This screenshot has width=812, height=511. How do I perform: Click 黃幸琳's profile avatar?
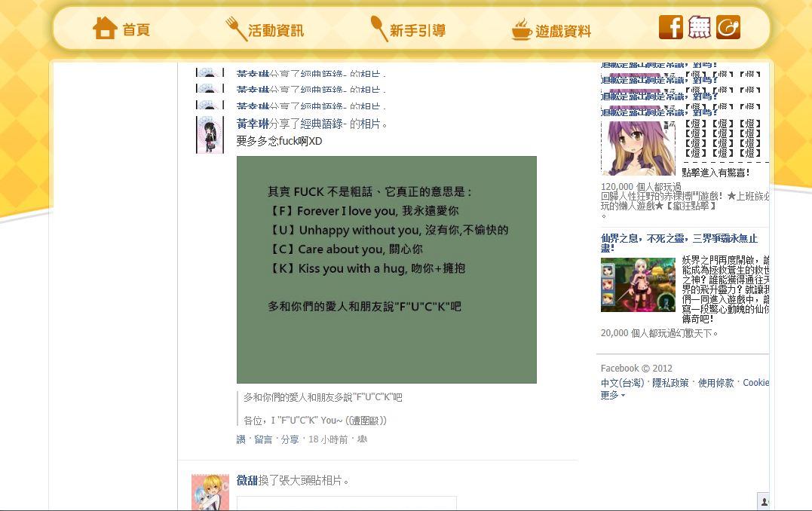209,135
